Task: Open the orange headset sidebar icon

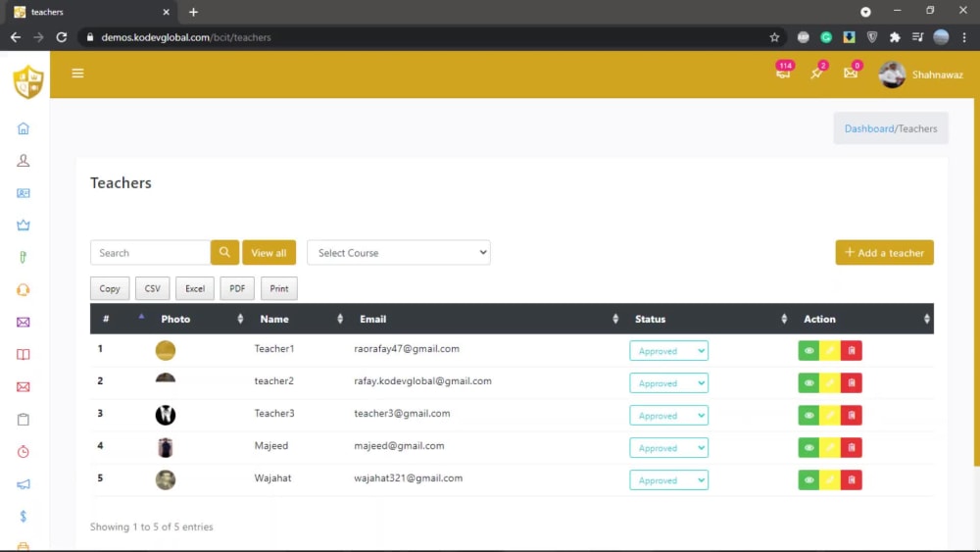Action: pyautogui.click(x=24, y=290)
